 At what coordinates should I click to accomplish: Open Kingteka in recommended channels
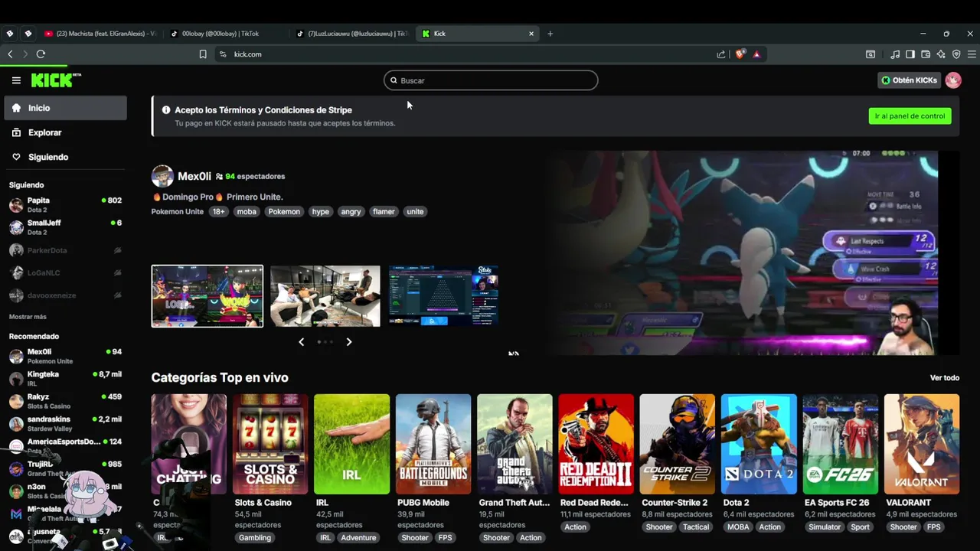[x=65, y=378]
